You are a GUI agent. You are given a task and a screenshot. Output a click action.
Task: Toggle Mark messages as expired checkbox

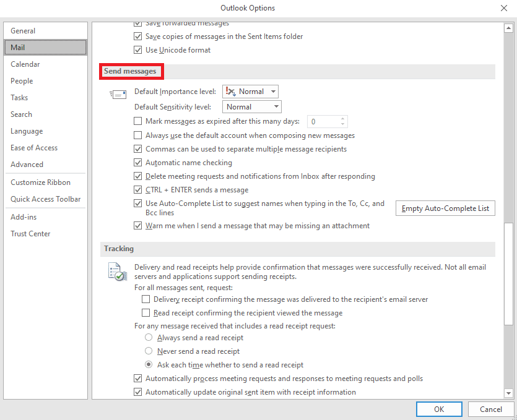138,121
